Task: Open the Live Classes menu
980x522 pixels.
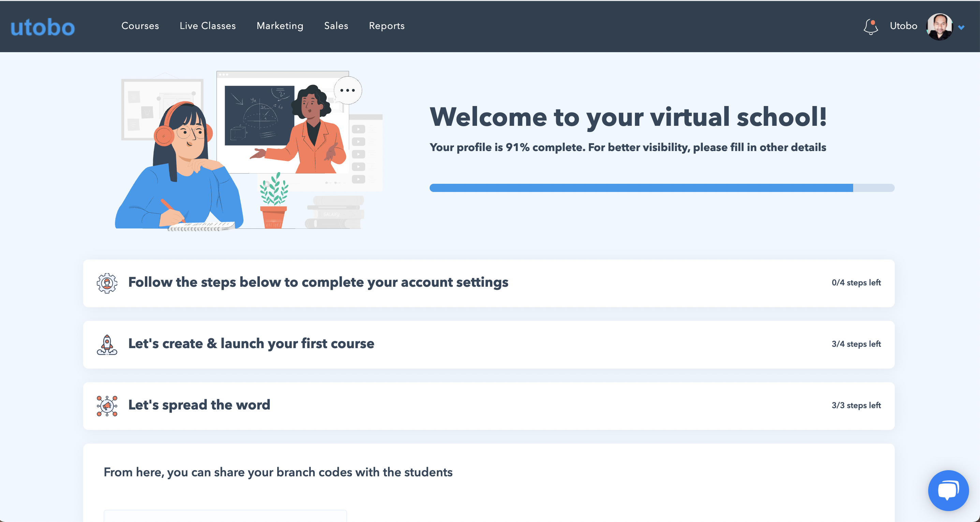Action: pos(208,26)
